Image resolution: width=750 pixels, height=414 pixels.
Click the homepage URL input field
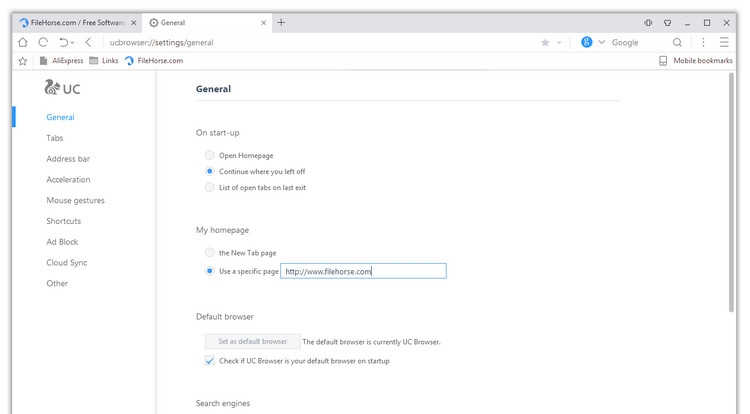click(363, 271)
